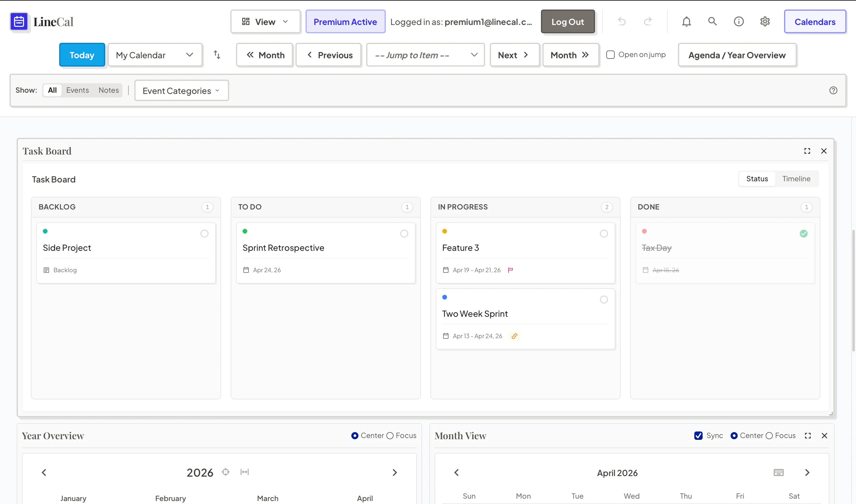
Task: Mark Feature 3 as complete
Action: (x=604, y=234)
